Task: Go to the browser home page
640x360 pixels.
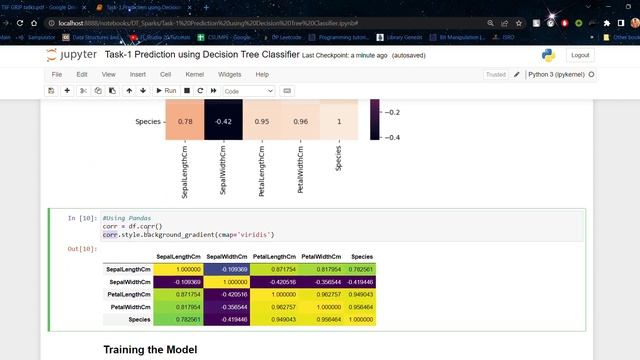Action: [34, 23]
